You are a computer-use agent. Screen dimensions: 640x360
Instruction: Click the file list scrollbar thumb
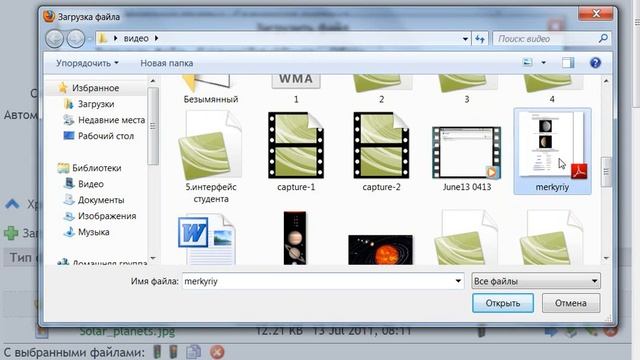606,172
